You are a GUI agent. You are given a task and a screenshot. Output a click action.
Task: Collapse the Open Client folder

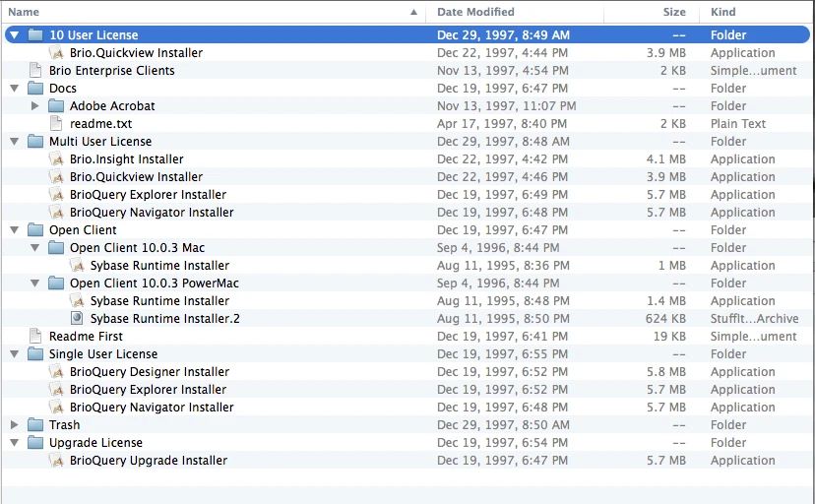click(x=15, y=230)
